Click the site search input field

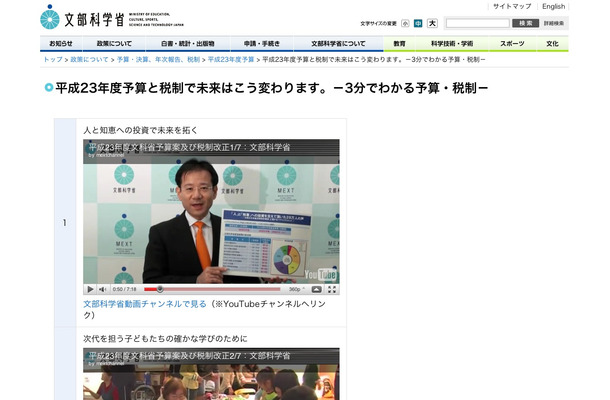pos(477,23)
